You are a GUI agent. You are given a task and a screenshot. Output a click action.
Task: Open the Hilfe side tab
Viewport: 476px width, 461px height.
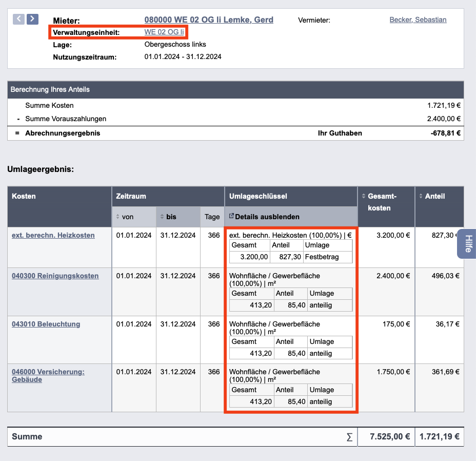click(468, 244)
